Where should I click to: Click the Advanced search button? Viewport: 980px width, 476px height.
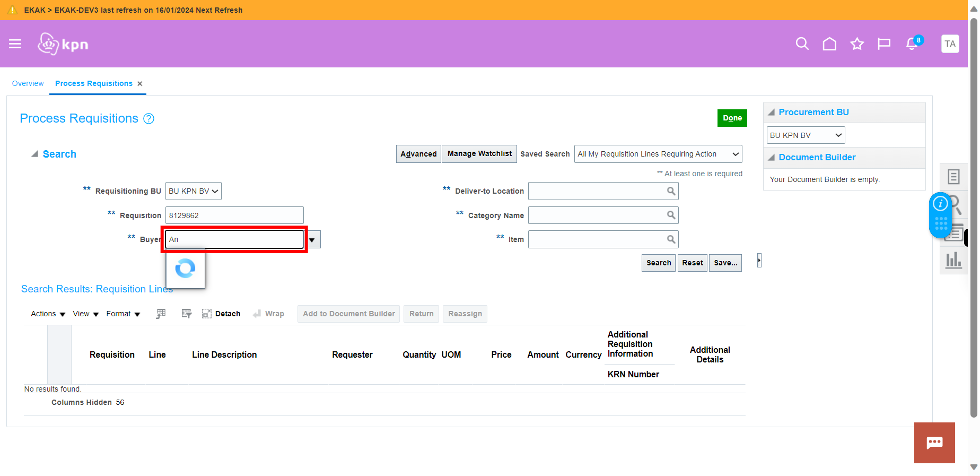(x=418, y=154)
